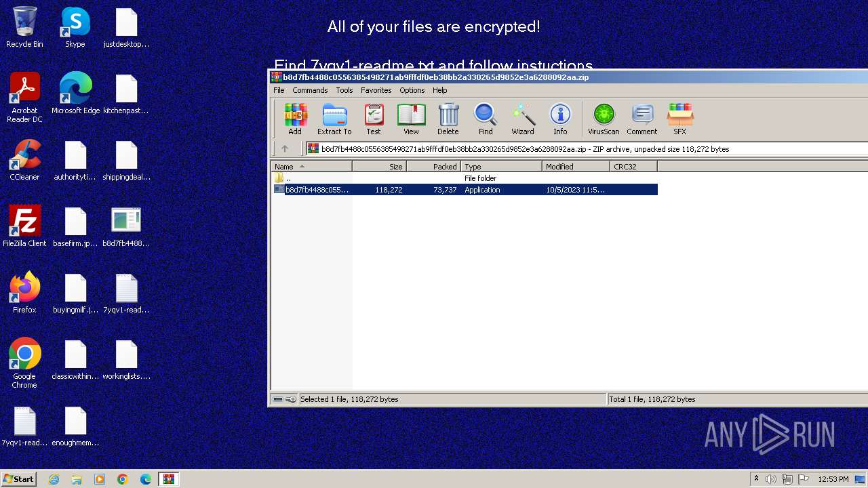Open the Favorites menu
The image size is (868, 488).
tap(376, 90)
